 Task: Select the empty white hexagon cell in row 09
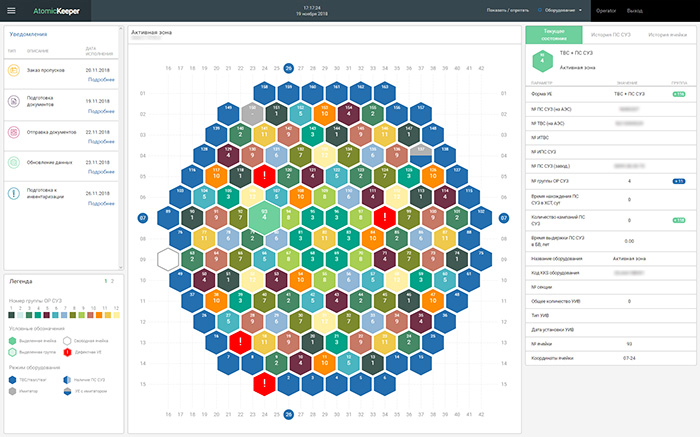tap(168, 259)
